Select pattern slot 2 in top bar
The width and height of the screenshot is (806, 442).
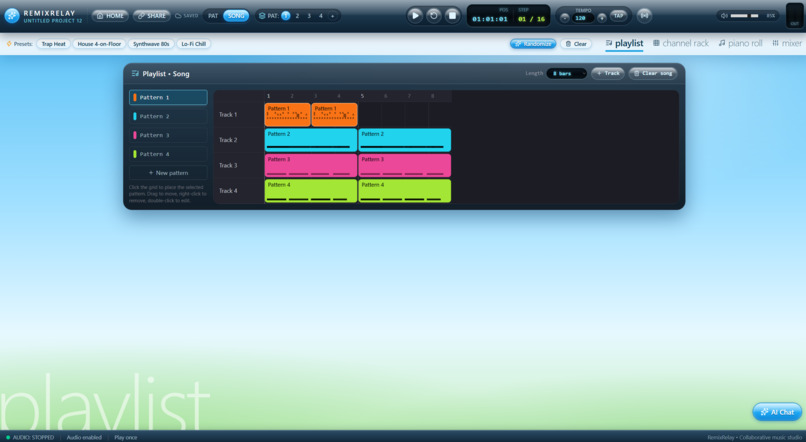click(x=297, y=16)
